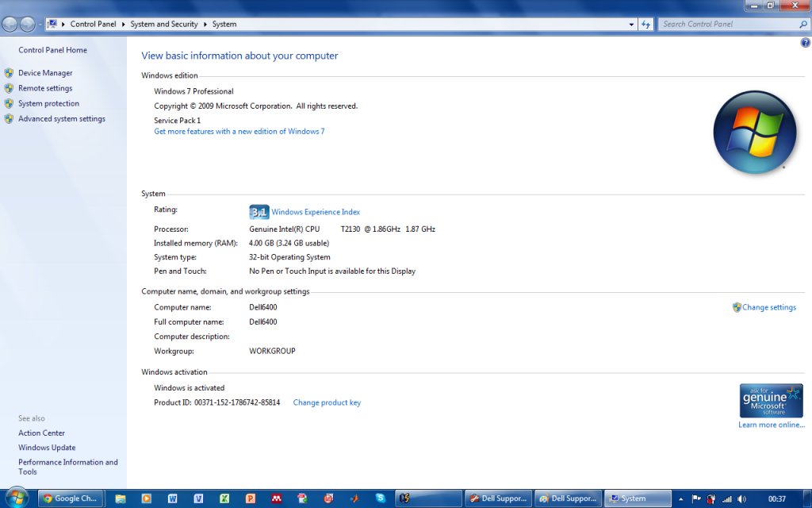Go to Control Panel Home
Viewport: 812px width, 508px height.
coord(53,50)
